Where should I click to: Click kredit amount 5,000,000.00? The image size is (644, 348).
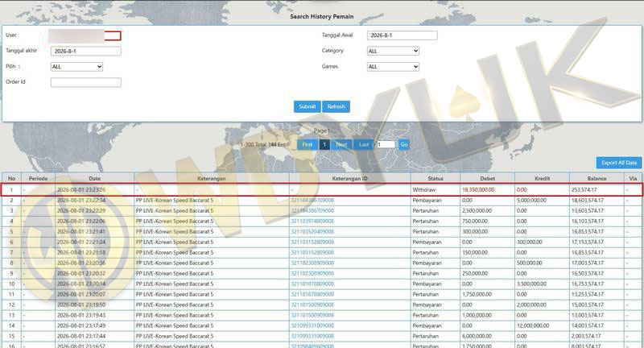tap(531, 201)
